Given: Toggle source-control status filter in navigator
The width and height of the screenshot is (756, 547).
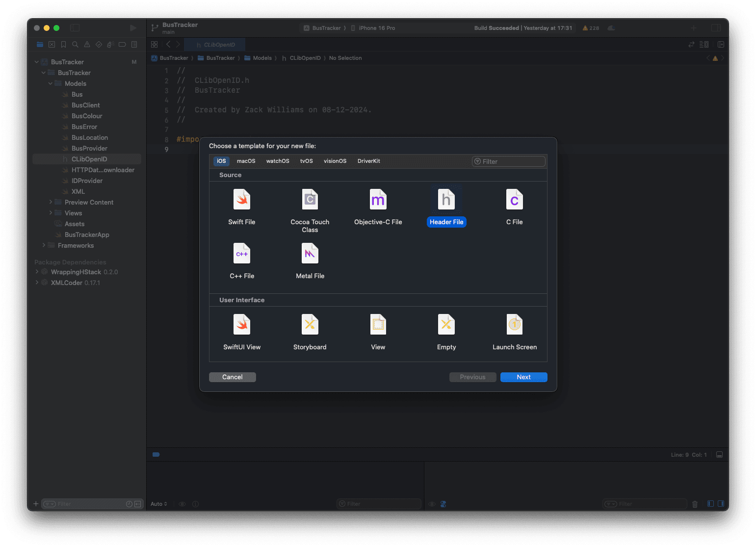Looking at the screenshot, I should [x=138, y=504].
